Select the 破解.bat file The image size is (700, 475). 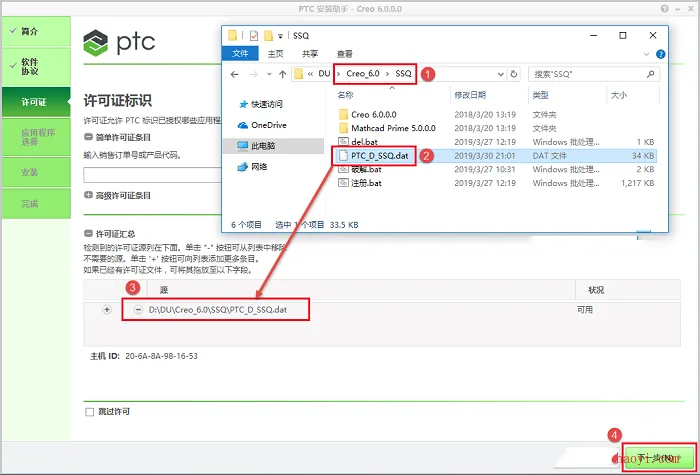360,169
